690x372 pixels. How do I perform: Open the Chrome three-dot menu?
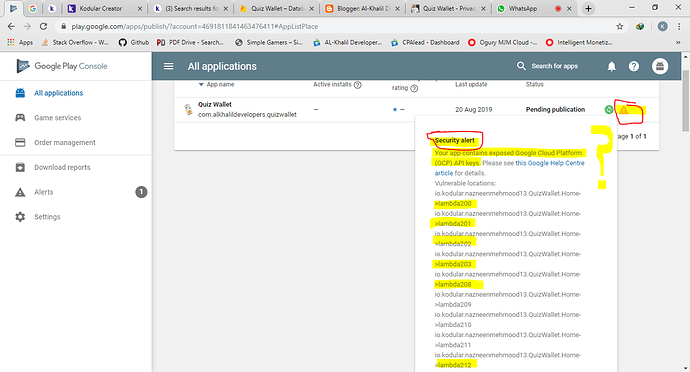679,26
